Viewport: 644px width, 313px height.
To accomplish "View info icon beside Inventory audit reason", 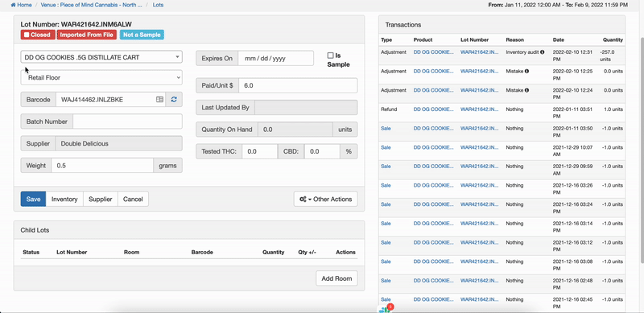I will coord(542,52).
